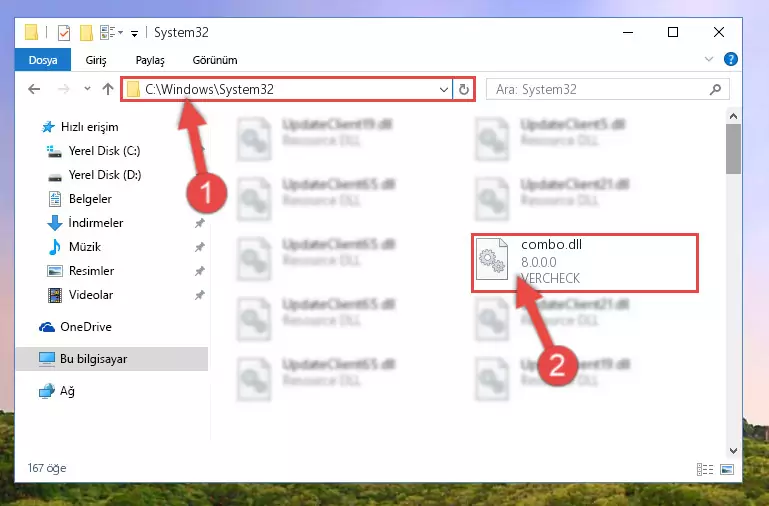Viewport: 769px width, 506px height.
Task: Click the Properties checkmark icon in title bar
Action: 64,33
